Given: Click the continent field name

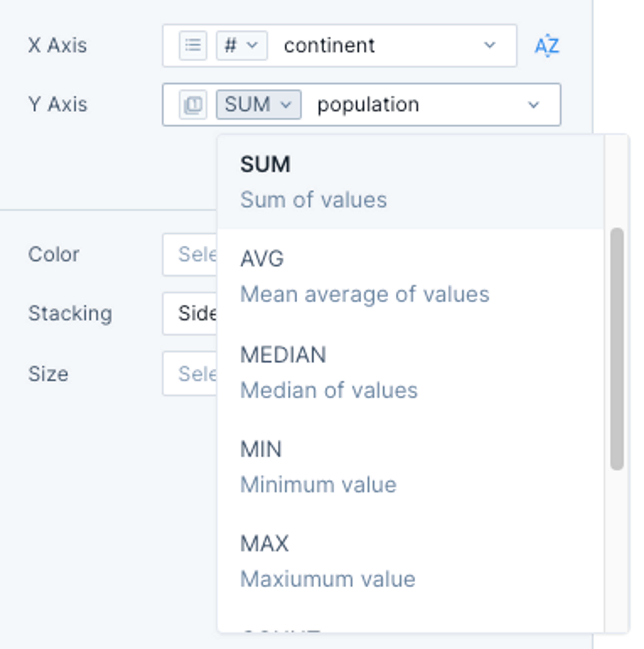Looking at the screenshot, I should point(329,45).
